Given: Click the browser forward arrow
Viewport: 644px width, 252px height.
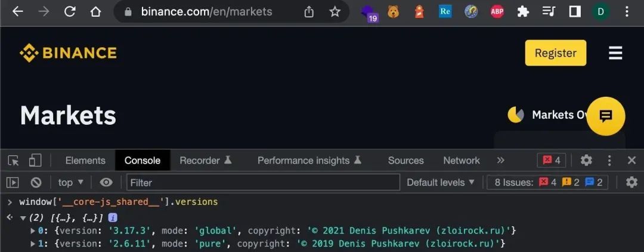Looking at the screenshot, I should pyautogui.click(x=43, y=11).
